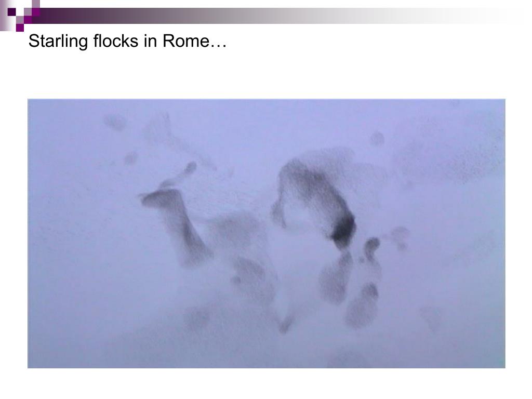Click the small round flock near top-right of photo
This screenshot has width=532, height=399.
click(377, 139)
